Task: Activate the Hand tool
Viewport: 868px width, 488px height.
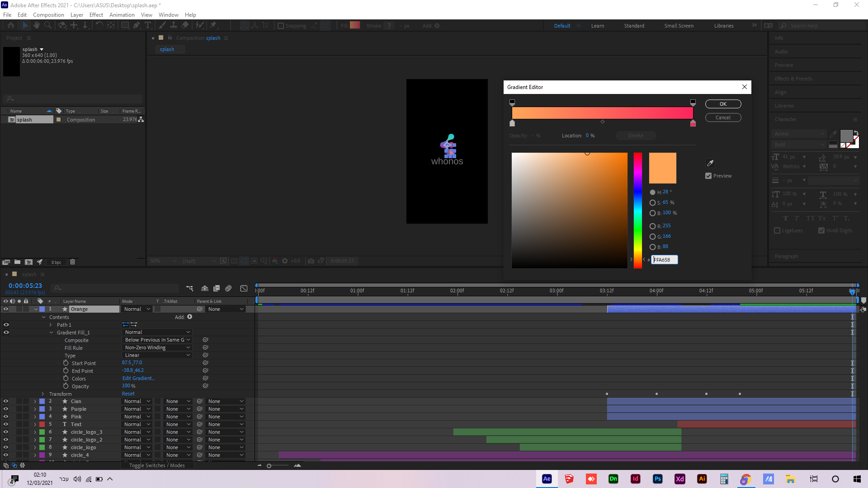Action: pos(37,25)
